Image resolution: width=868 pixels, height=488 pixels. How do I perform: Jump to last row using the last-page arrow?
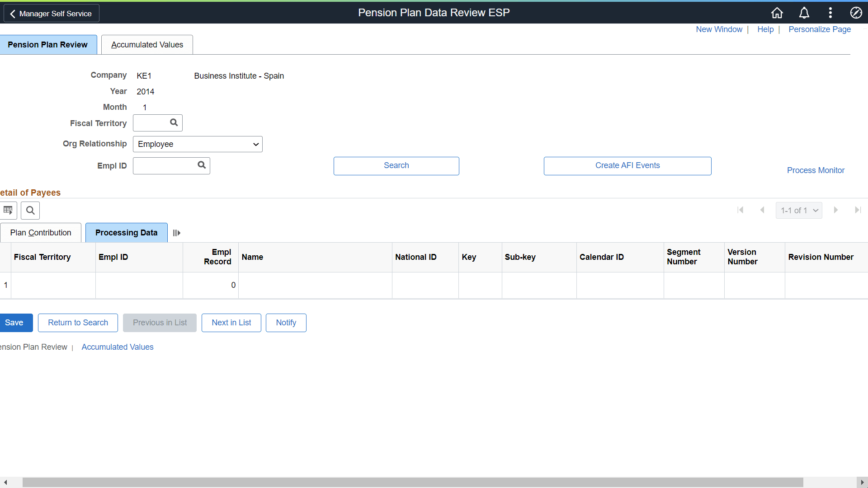[x=858, y=210]
